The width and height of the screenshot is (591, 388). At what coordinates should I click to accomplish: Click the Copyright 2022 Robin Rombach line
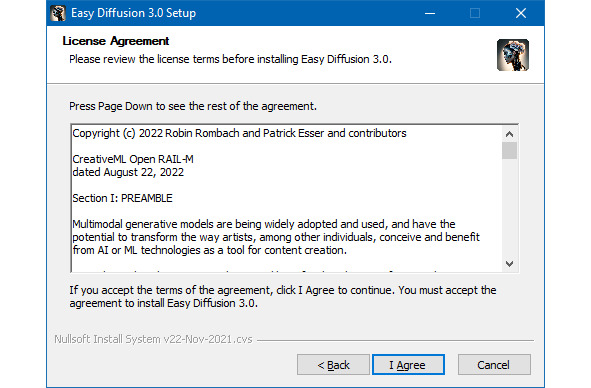coord(239,133)
